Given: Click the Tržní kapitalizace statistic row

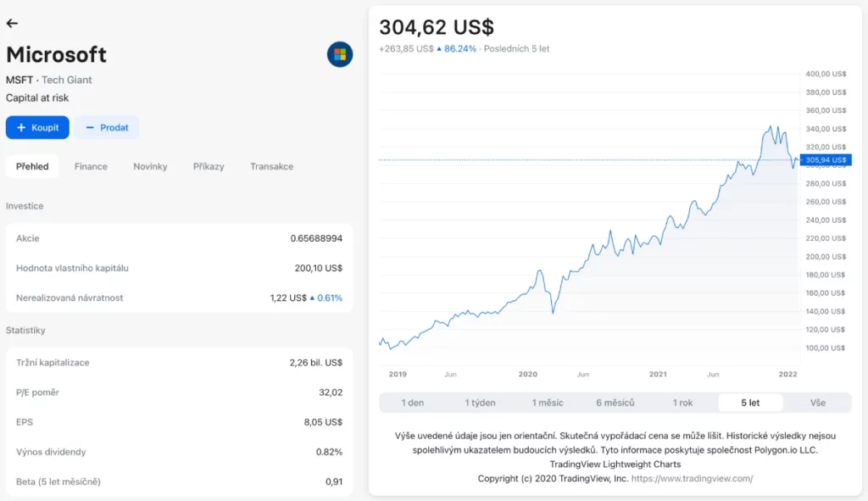Looking at the screenshot, I should click(179, 362).
